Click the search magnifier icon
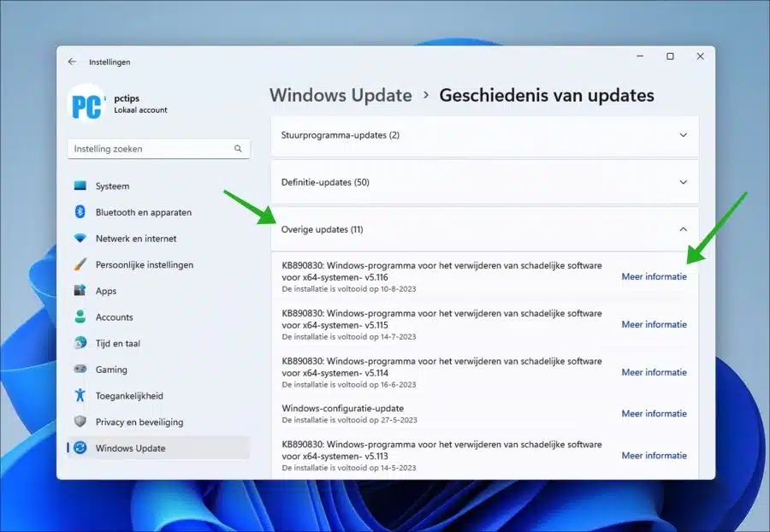The width and height of the screenshot is (770, 532). pyautogui.click(x=238, y=148)
